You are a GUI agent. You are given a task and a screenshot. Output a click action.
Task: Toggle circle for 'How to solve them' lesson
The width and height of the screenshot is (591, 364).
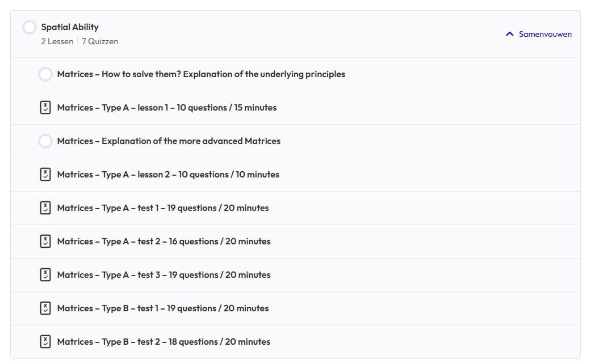pos(45,74)
